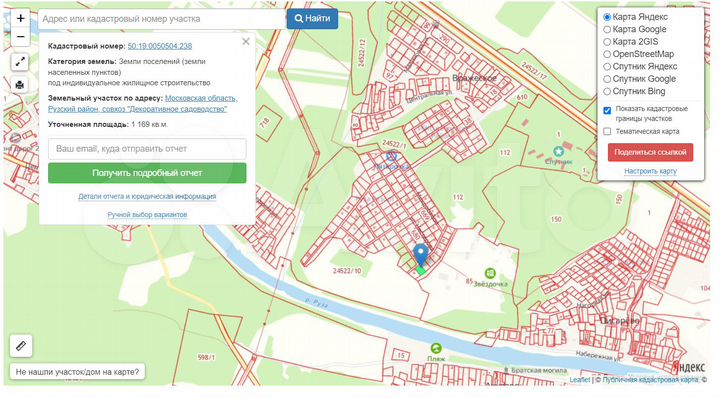Viewport: 720px width, 398px height.
Task: Click parcel label 24522/12 on map
Action: pos(361,53)
